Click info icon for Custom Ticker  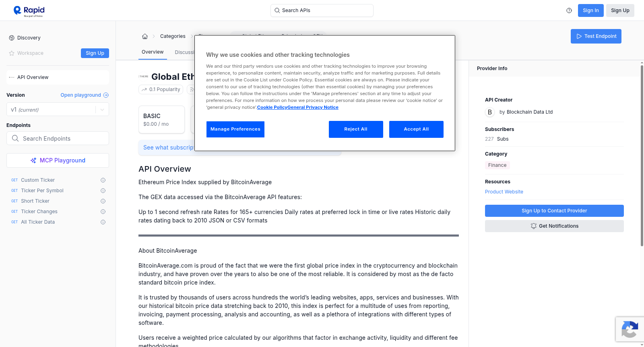pyautogui.click(x=103, y=180)
